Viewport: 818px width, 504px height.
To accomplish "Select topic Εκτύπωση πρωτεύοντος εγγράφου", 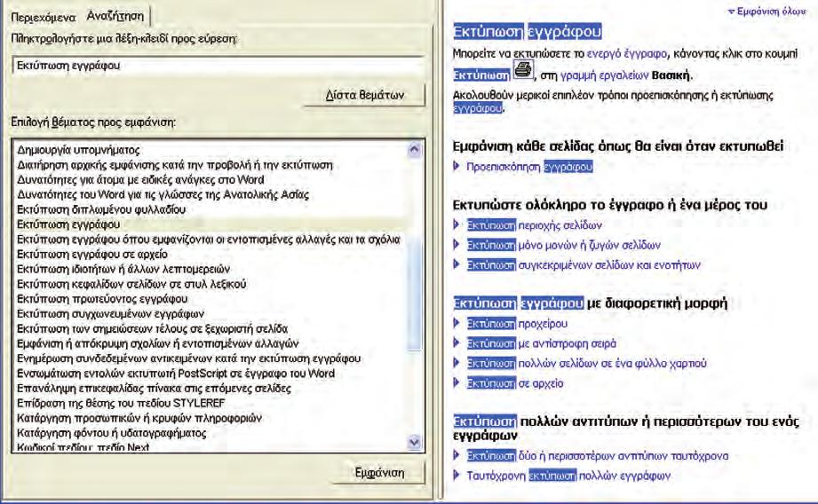I will [102, 299].
